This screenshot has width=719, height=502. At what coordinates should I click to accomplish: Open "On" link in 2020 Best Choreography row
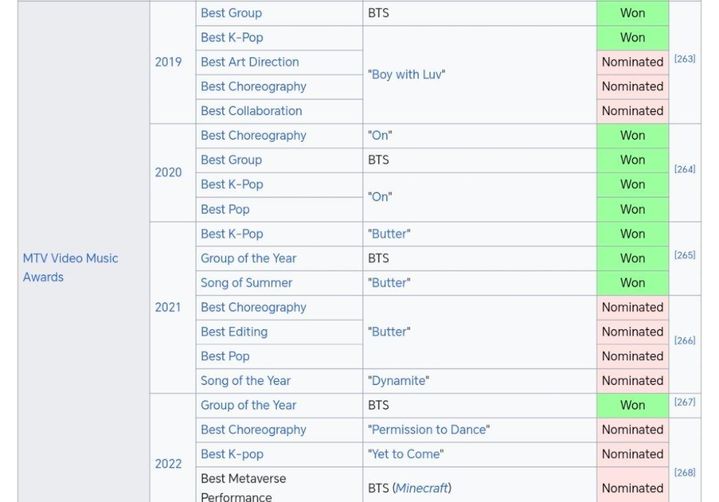(380, 136)
